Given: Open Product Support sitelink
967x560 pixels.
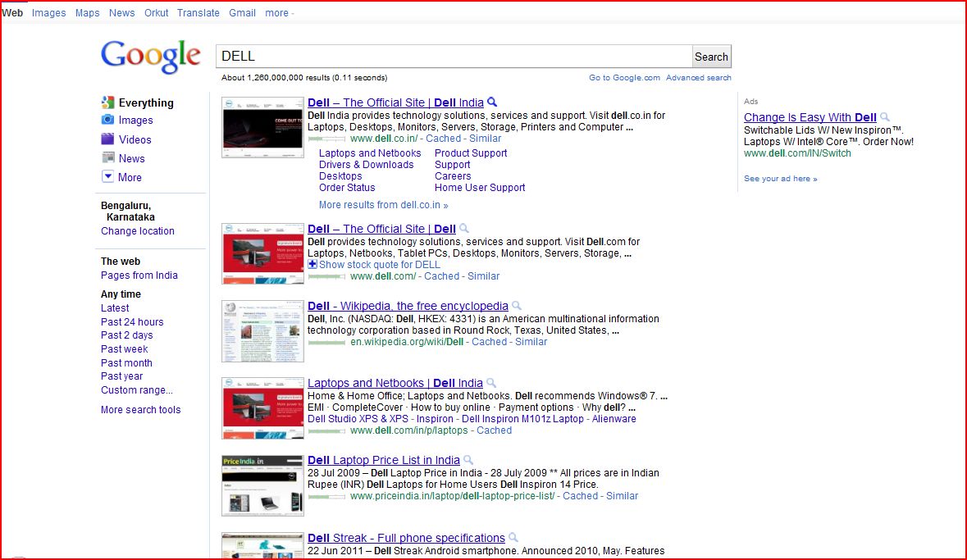Looking at the screenshot, I should (471, 153).
